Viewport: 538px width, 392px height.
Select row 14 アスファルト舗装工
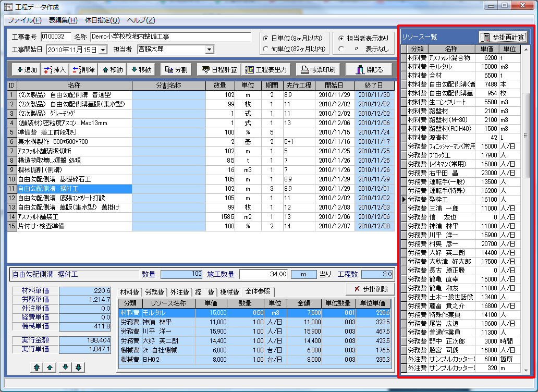click(x=201, y=217)
